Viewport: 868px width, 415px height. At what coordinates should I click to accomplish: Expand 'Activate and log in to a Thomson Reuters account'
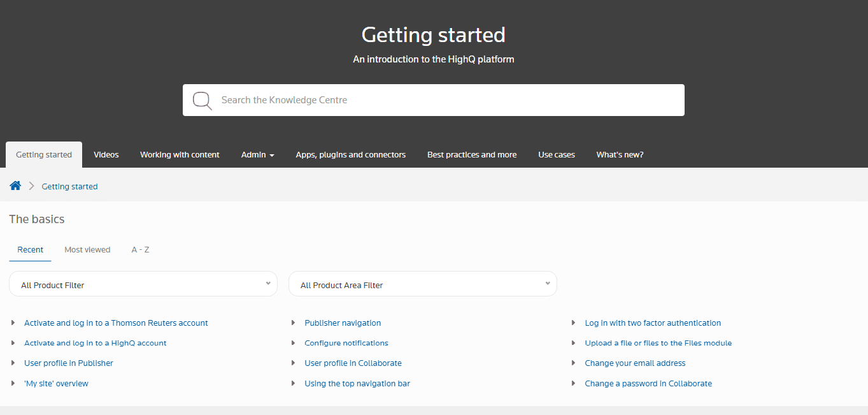[x=14, y=323]
